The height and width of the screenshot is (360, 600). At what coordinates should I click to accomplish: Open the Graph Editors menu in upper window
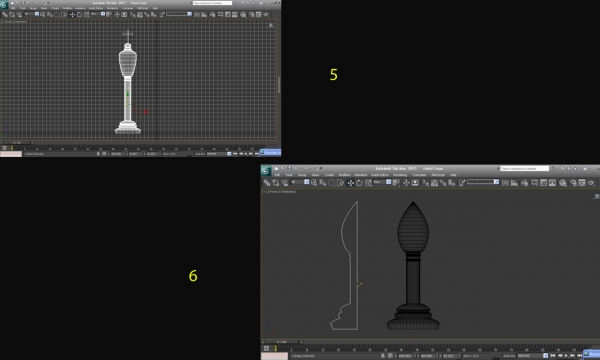click(x=96, y=8)
